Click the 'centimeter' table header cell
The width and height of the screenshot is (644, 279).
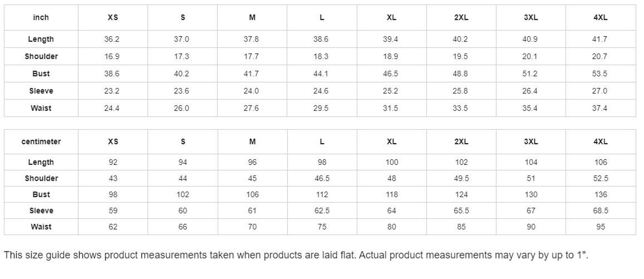[41, 142]
